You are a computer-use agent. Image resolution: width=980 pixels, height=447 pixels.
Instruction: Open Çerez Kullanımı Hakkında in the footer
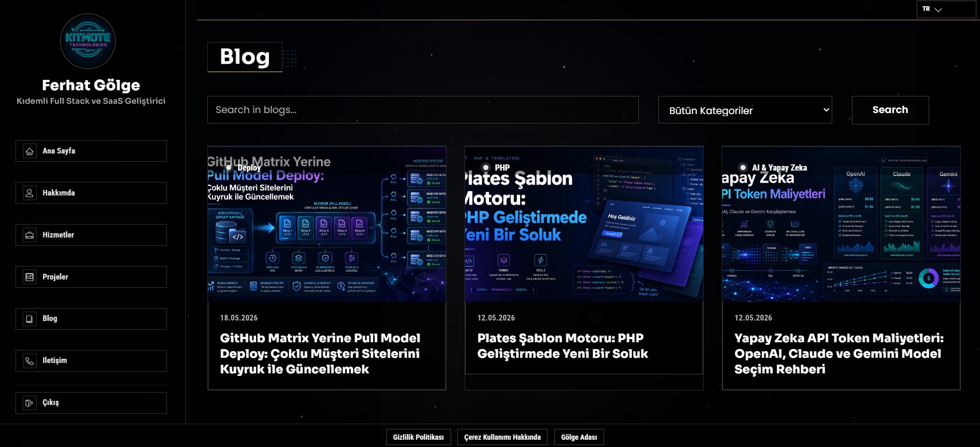502,437
